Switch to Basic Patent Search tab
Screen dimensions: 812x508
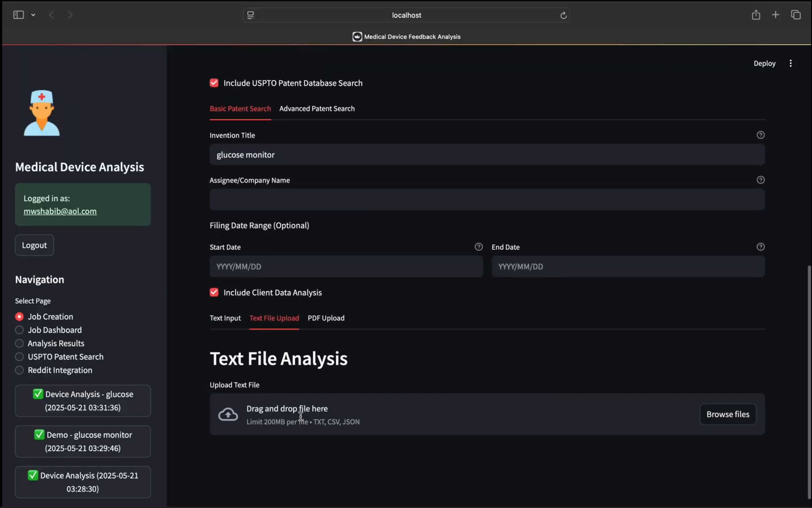coord(240,109)
